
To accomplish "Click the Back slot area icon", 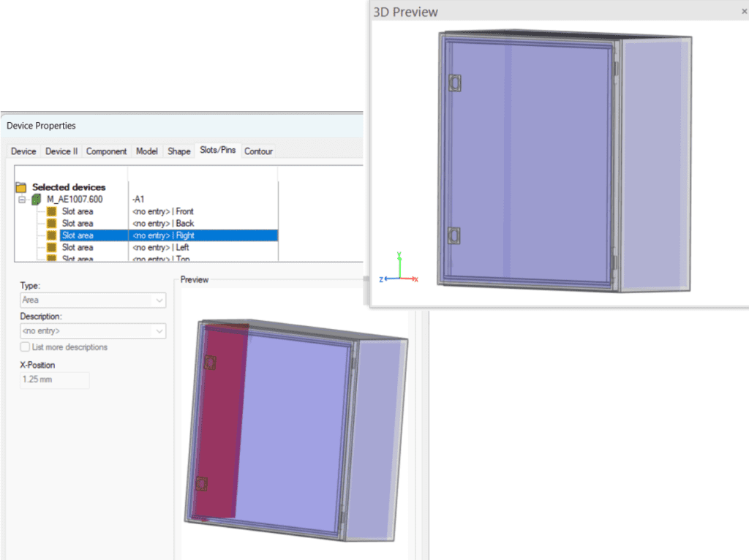I will [x=51, y=223].
